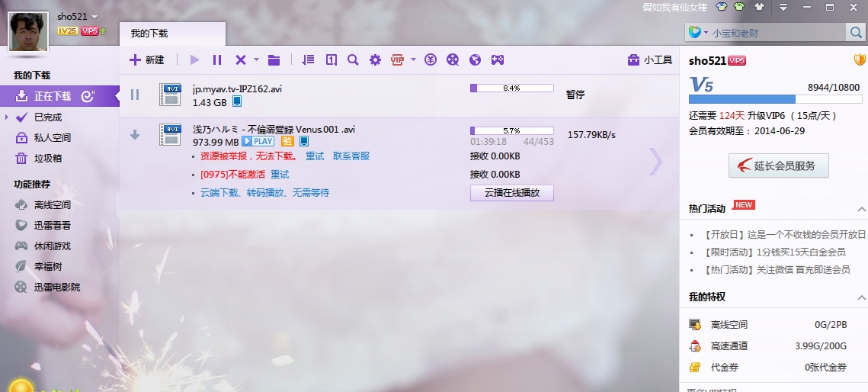This screenshot has width=868, height=392.
Task: Click the 云播在线播放 button
Action: coord(512,193)
